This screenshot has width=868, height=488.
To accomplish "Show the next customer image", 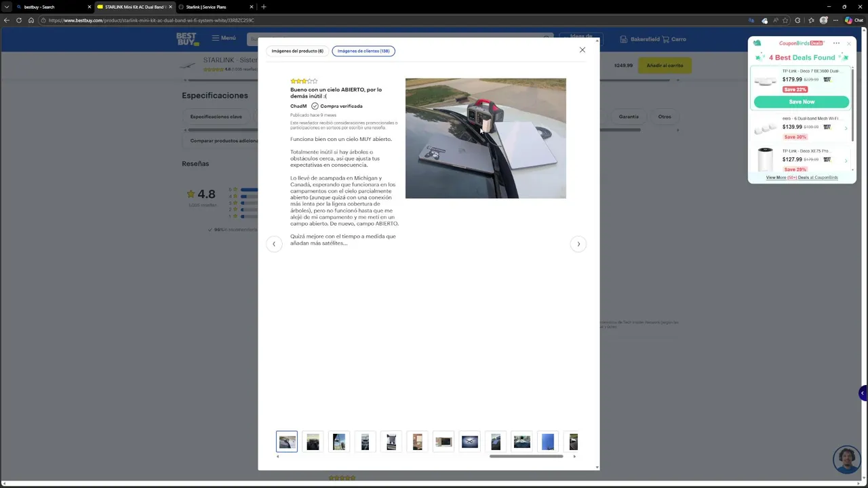I will click(578, 244).
